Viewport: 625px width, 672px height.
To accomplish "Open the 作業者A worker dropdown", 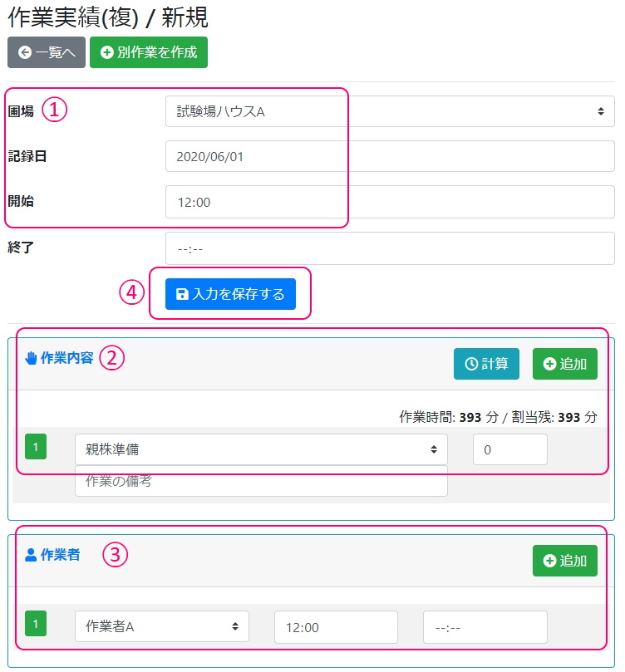I will click(162, 626).
